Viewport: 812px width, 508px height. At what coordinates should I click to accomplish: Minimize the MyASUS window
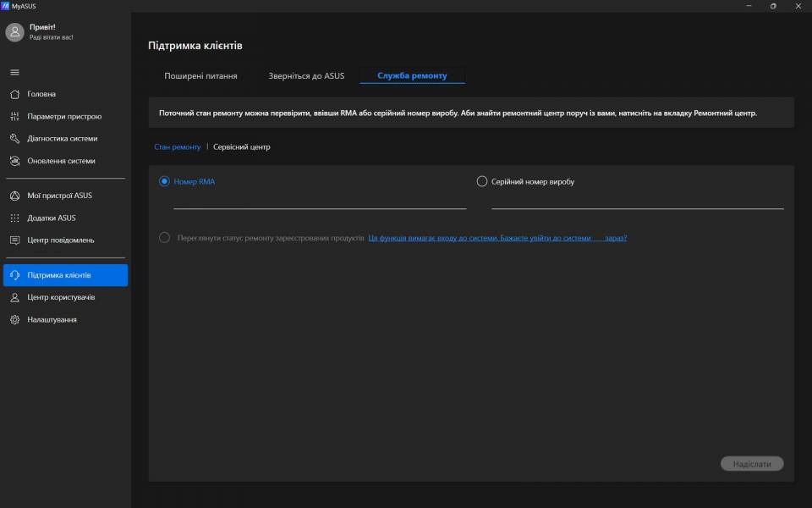[749, 6]
